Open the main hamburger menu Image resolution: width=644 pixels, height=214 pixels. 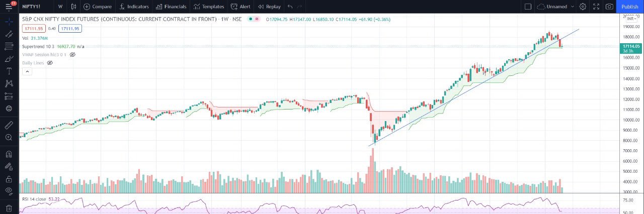point(9,7)
